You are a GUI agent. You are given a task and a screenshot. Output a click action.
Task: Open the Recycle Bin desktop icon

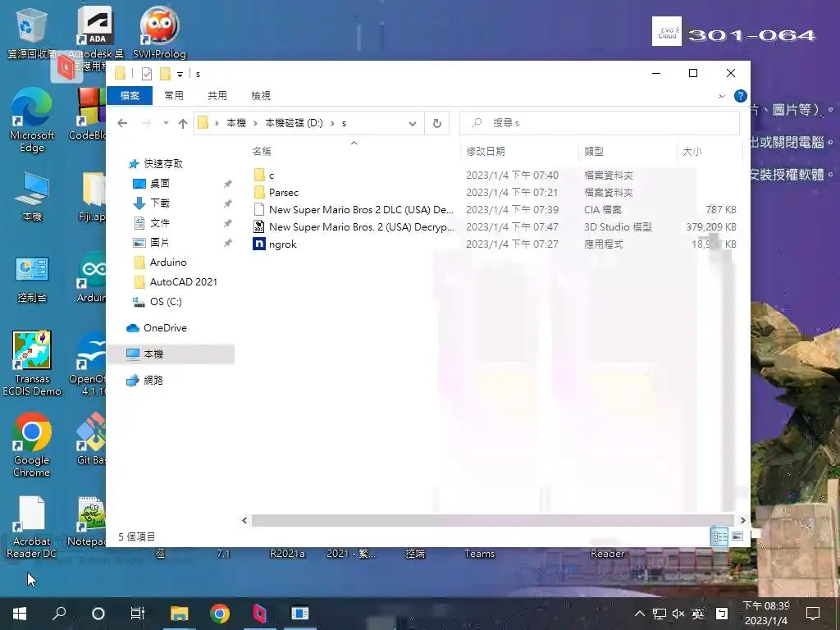point(31,32)
